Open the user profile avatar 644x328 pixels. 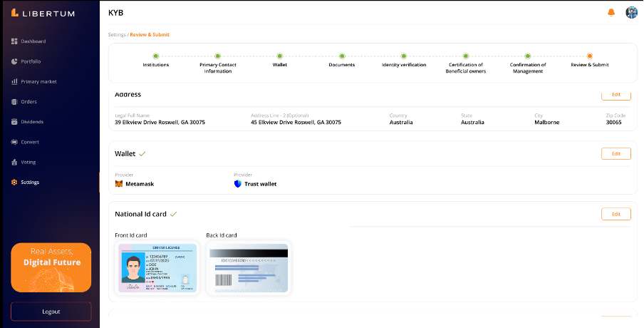pyautogui.click(x=630, y=12)
